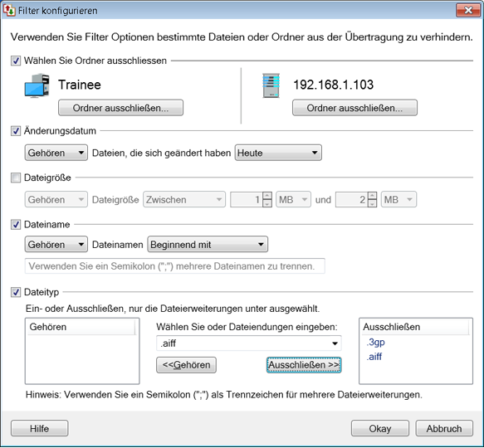Screen dimensions: 484x448
Task: Enable the Dateigröße checkbox
Action: [x=16, y=178]
